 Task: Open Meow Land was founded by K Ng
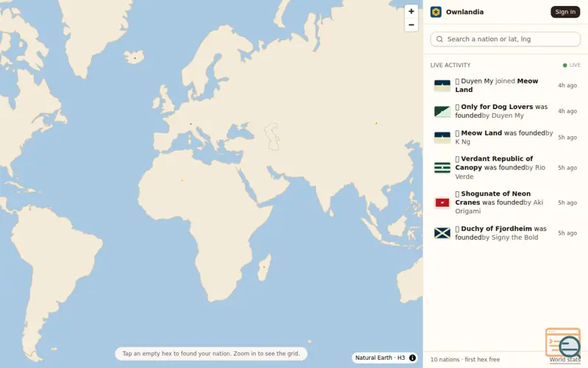click(505, 138)
